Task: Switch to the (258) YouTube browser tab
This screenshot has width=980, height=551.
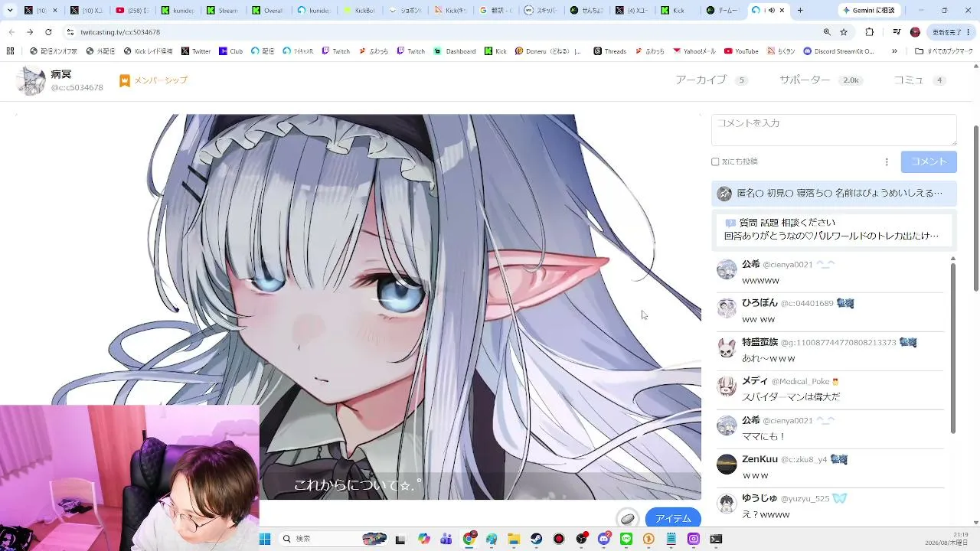Action: point(132,11)
